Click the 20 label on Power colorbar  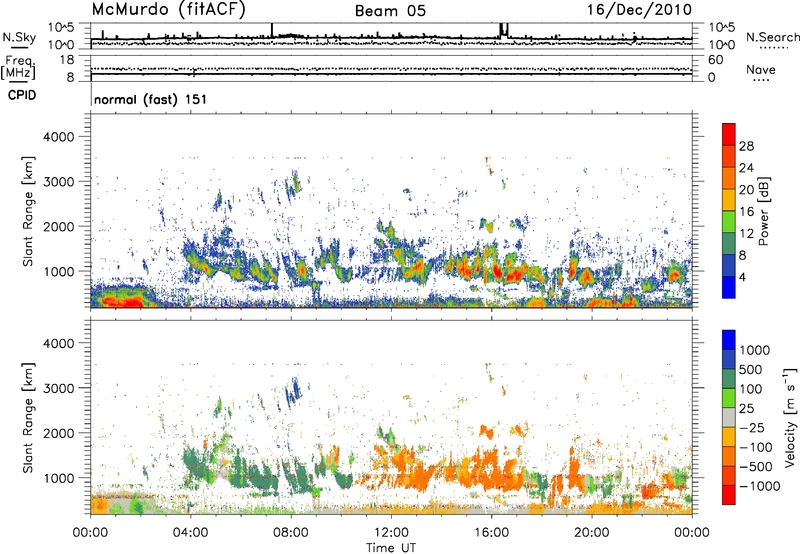[x=746, y=190]
